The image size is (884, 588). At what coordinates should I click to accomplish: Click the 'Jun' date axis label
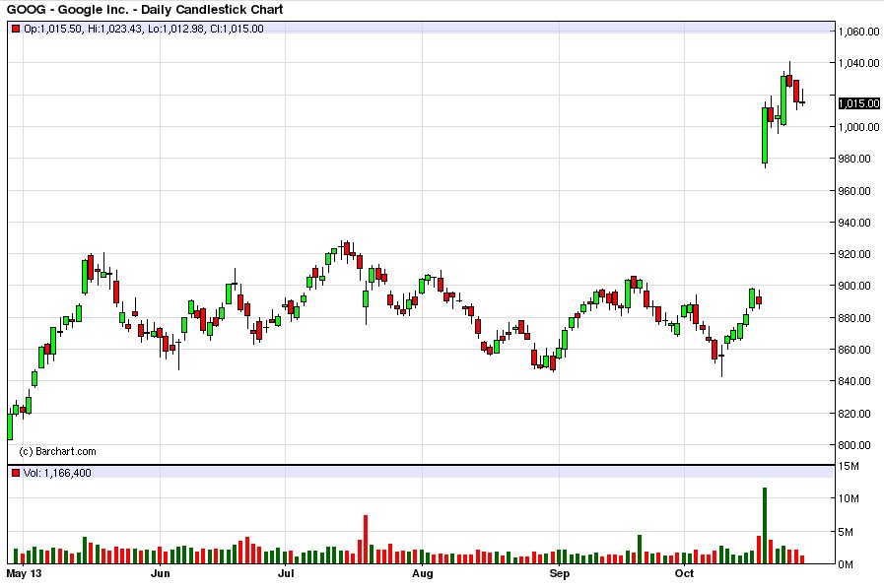pyautogui.click(x=160, y=573)
